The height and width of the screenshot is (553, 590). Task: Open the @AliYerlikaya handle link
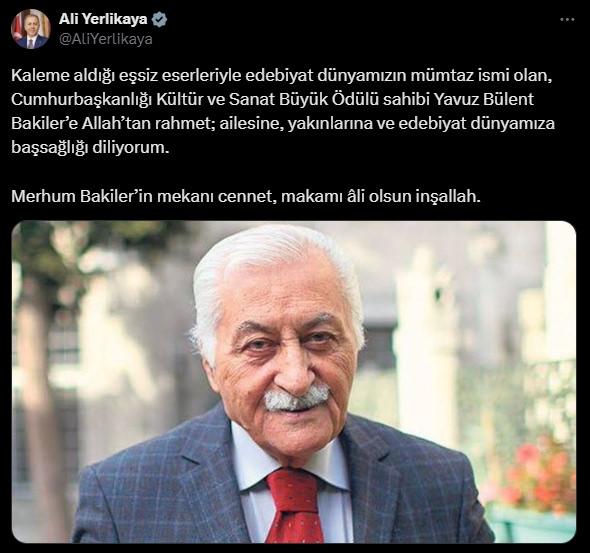(x=106, y=39)
